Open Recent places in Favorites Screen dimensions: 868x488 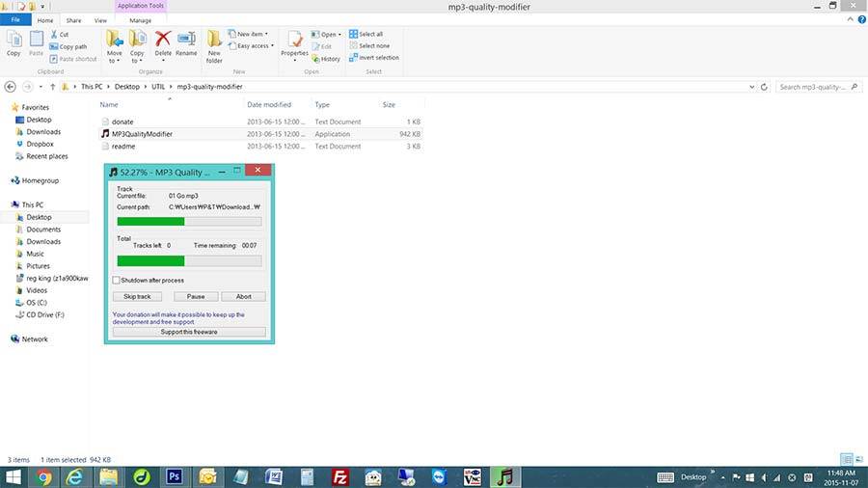coord(47,156)
